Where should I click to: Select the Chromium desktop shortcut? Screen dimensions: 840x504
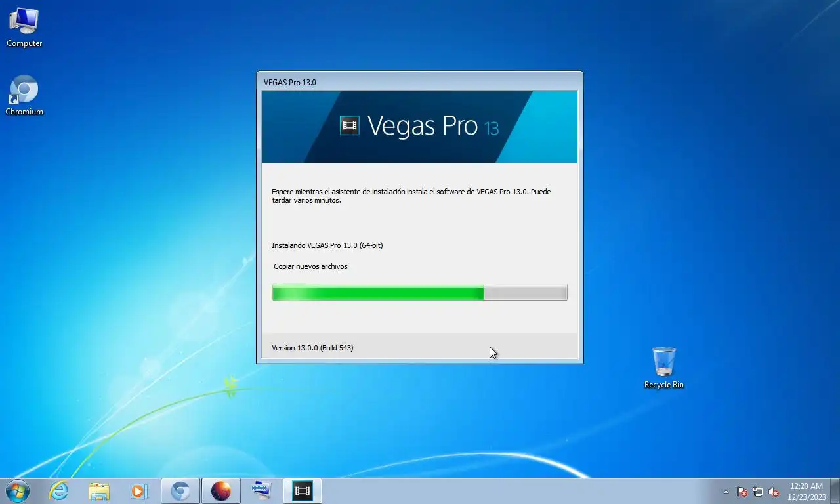pos(24,96)
